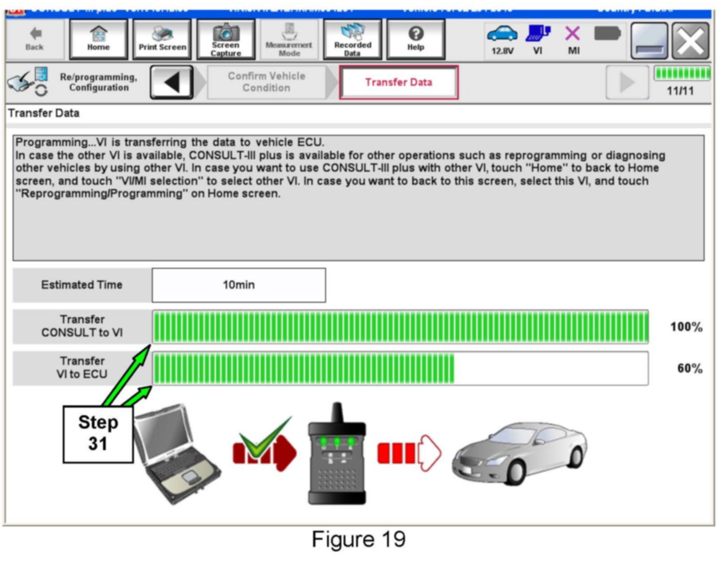Screen dimensions: 728x563
Task: Minimize the CONSULT window
Action: click(649, 41)
